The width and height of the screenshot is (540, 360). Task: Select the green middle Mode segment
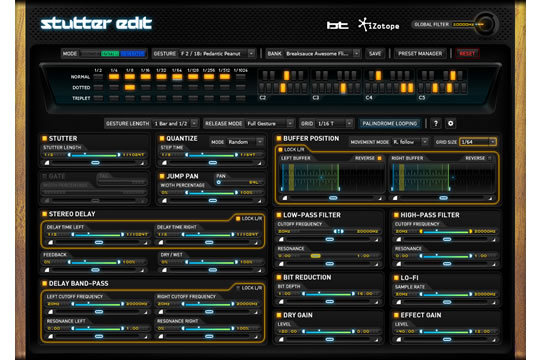coord(110,54)
